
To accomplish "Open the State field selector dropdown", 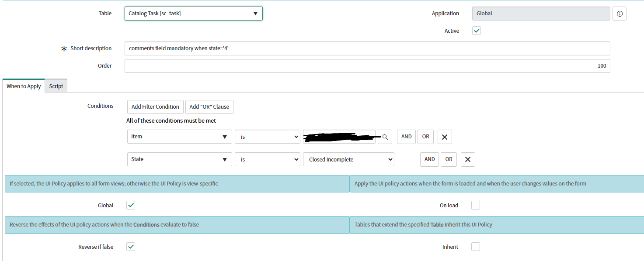I will (x=179, y=159).
